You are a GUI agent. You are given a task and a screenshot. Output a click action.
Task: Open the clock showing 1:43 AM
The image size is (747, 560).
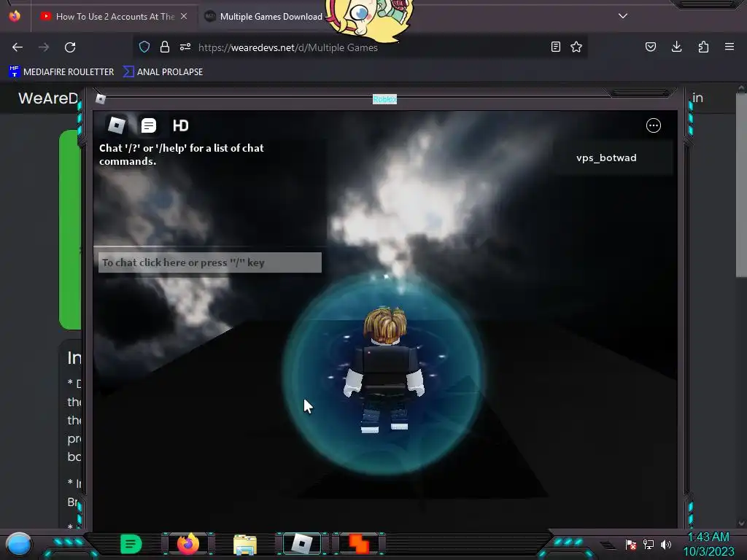coord(708,544)
